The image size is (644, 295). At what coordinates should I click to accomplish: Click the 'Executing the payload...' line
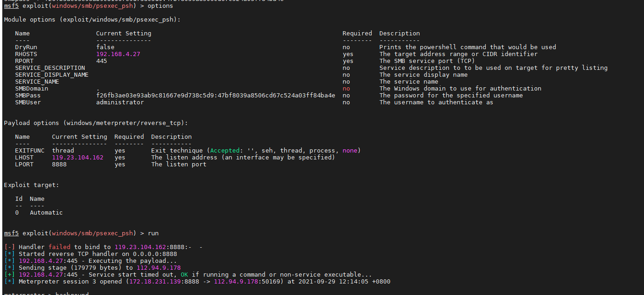coord(91,261)
